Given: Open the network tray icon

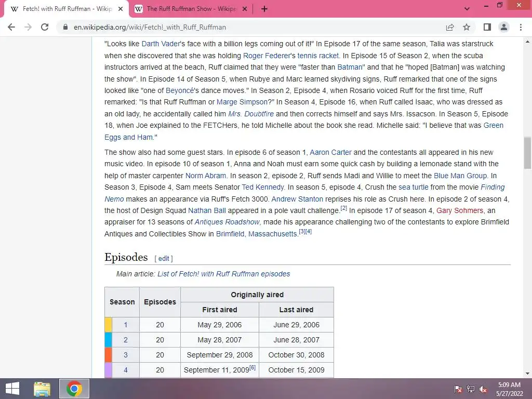Looking at the screenshot, I should coord(471,389).
